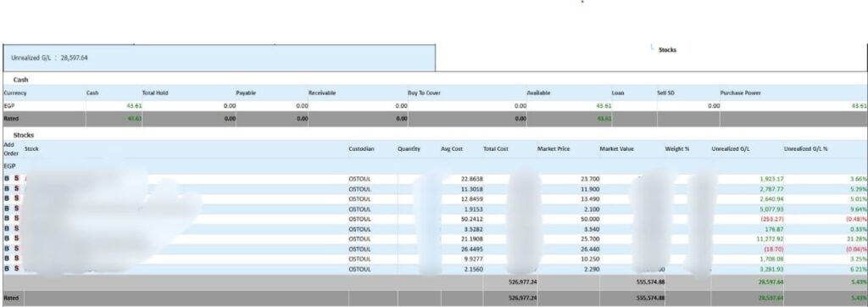Screen dimensions: 868x307
Task: Select the Unrealized G/L : 28,597.64 summary box
Action: (220, 58)
